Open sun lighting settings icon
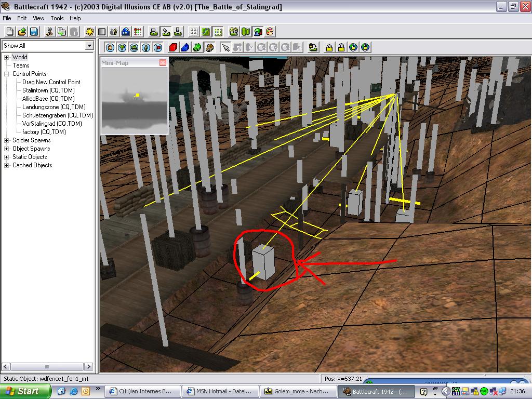Screen dimensions: 532x399 [89, 32]
